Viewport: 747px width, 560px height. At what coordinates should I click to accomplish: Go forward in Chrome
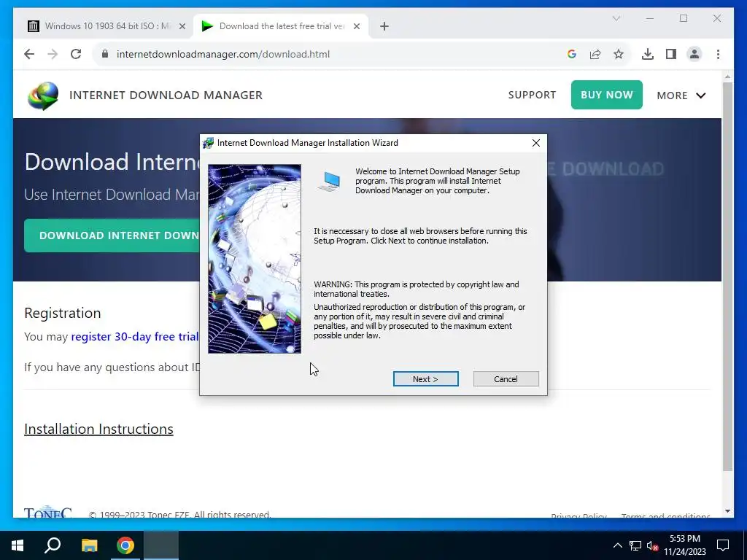tap(53, 54)
